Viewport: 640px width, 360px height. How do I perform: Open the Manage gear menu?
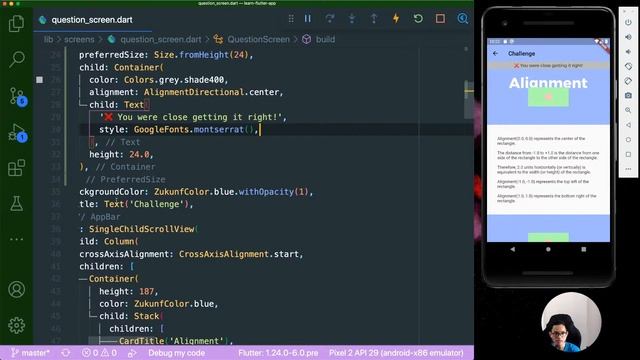point(16,325)
